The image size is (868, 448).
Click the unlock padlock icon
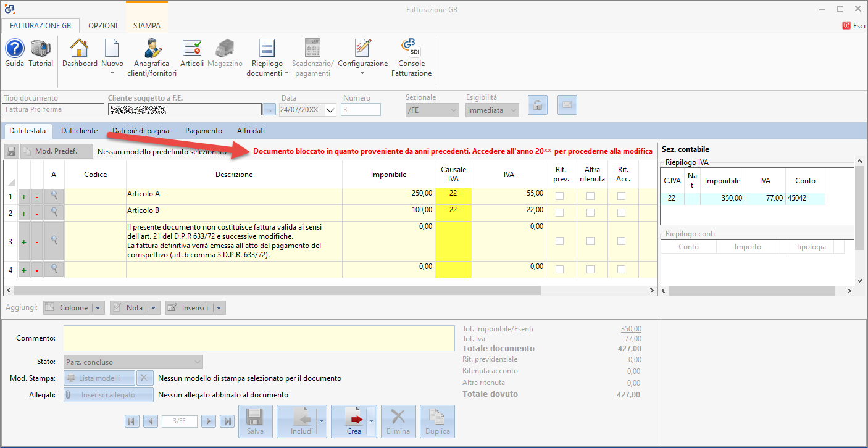click(x=538, y=106)
